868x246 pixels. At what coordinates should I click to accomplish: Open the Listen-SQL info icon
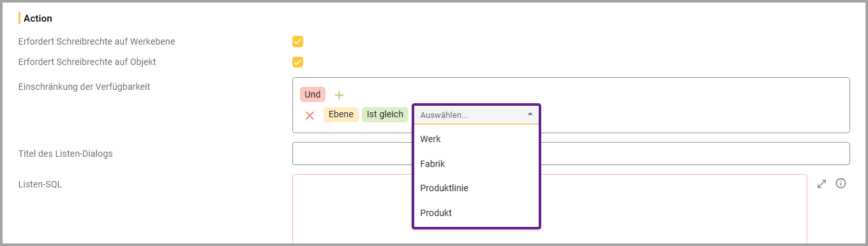[841, 184]
